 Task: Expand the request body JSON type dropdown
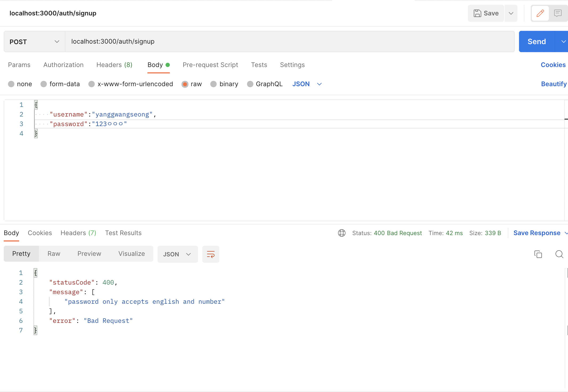(307, 84)
